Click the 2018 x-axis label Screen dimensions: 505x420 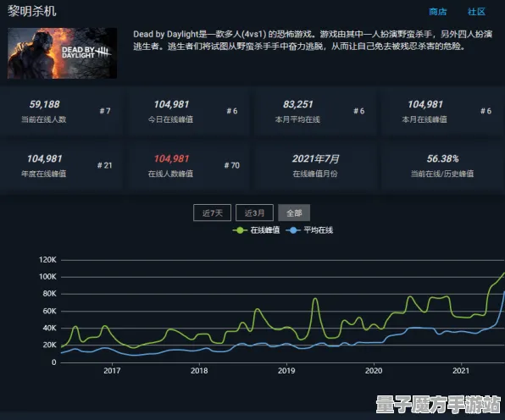tap(199, 371)
